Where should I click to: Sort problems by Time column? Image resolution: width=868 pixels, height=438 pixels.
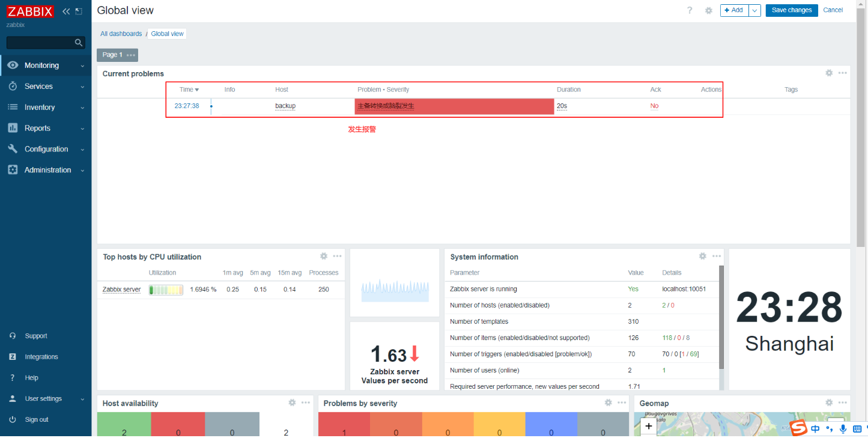coord(189,90)
